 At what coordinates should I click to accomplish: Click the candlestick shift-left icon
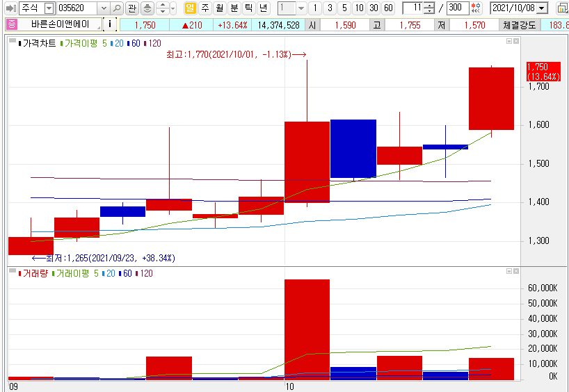[476, 8]
